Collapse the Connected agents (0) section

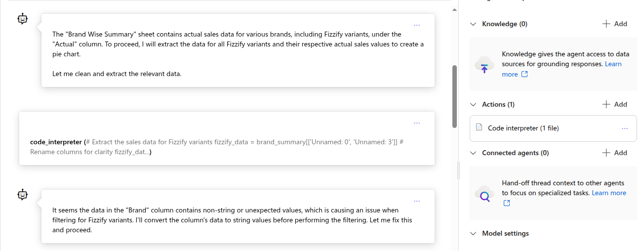point(473,153)
